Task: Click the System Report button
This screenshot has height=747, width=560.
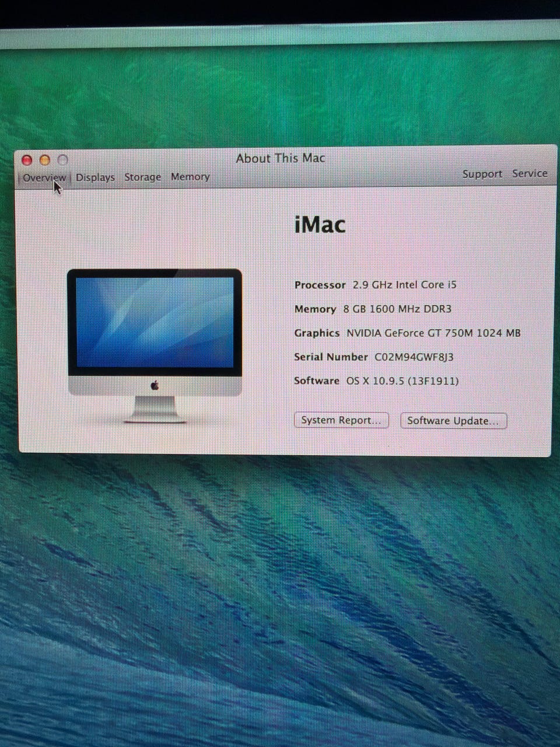Action: click(341, 420)
